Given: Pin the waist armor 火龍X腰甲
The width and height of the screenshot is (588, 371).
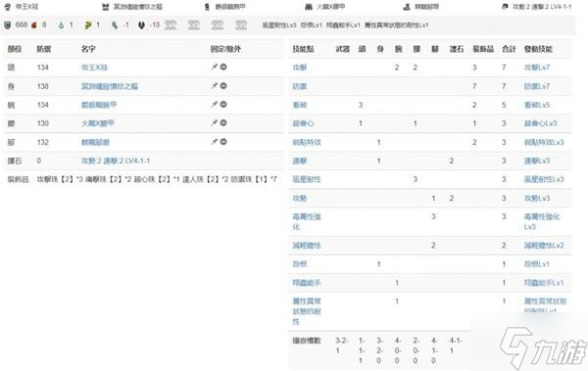Looking at the screenshot, I should [214, 123].
